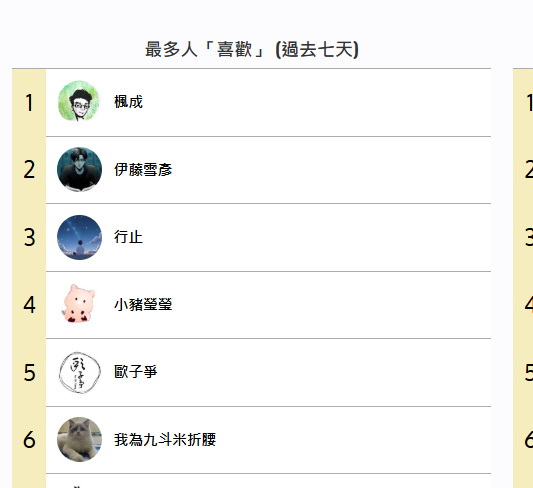Viewport: 533px width, 488px height.
Task: Click the cat avatar of 我為九斗米折腰
Action: tap(79, 439)
